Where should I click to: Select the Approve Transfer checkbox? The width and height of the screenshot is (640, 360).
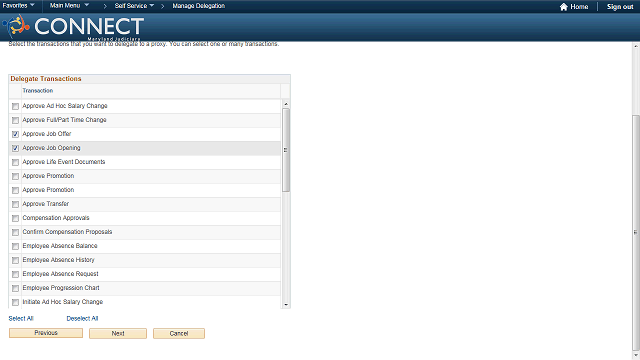(x=16, y=204)
